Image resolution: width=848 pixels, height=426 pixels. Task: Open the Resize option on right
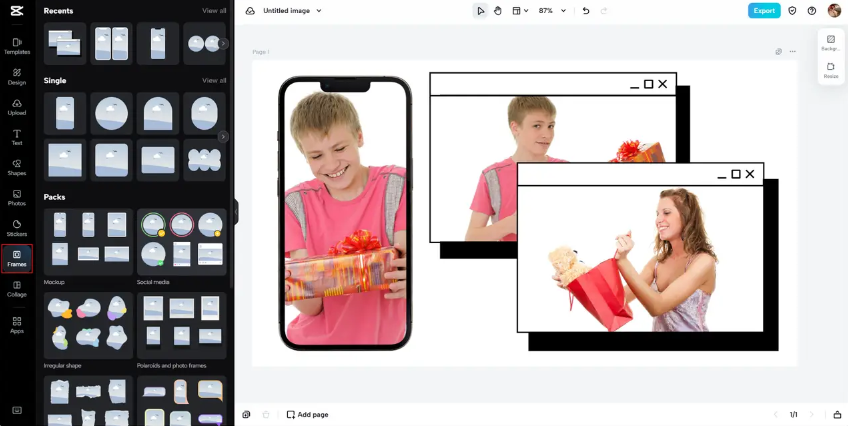coord(830,70)
